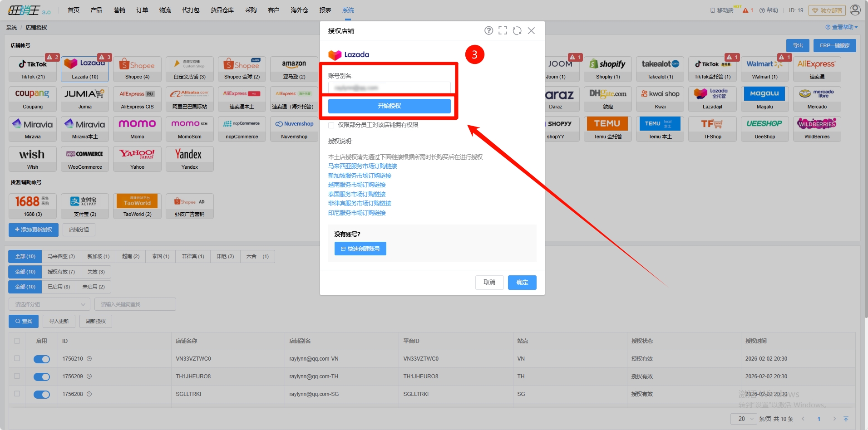Select the Walmart store platform tile
This screenshot has height=430, width=868.
[764, 69]
